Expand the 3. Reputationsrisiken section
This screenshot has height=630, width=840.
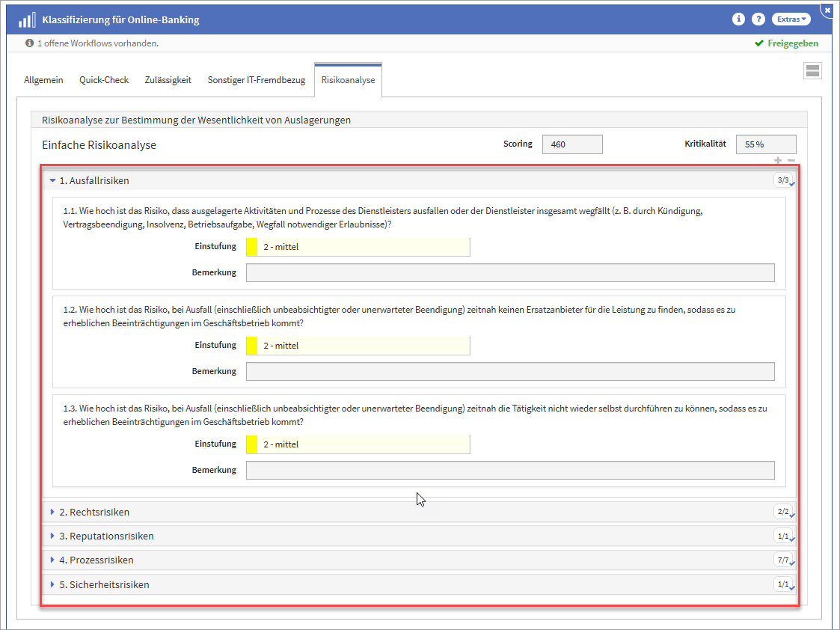[106, 536]
